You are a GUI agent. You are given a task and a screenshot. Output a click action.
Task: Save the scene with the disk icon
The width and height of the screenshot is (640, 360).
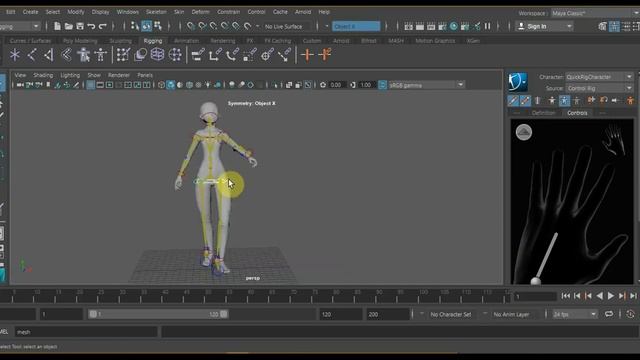tap(80, 27)
